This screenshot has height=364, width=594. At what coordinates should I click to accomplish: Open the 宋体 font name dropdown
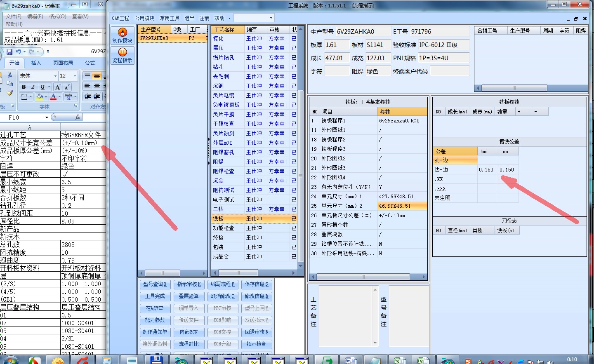tap(55, 76)
